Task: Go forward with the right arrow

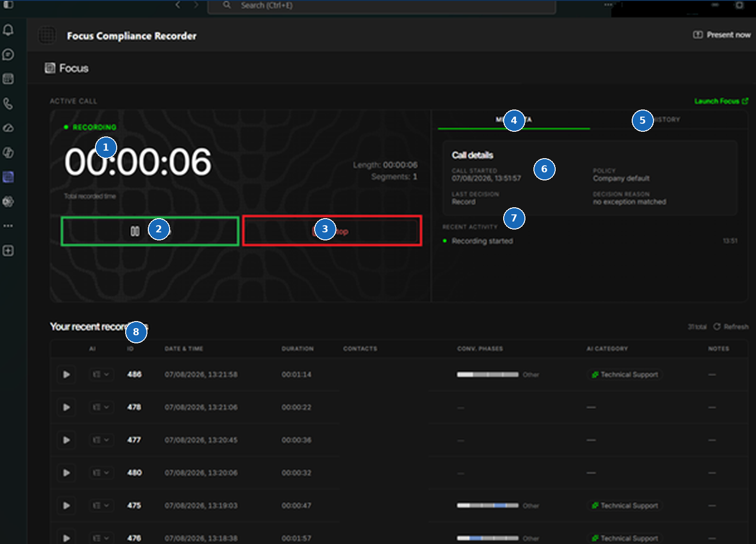Action: (x=196, y=5)
